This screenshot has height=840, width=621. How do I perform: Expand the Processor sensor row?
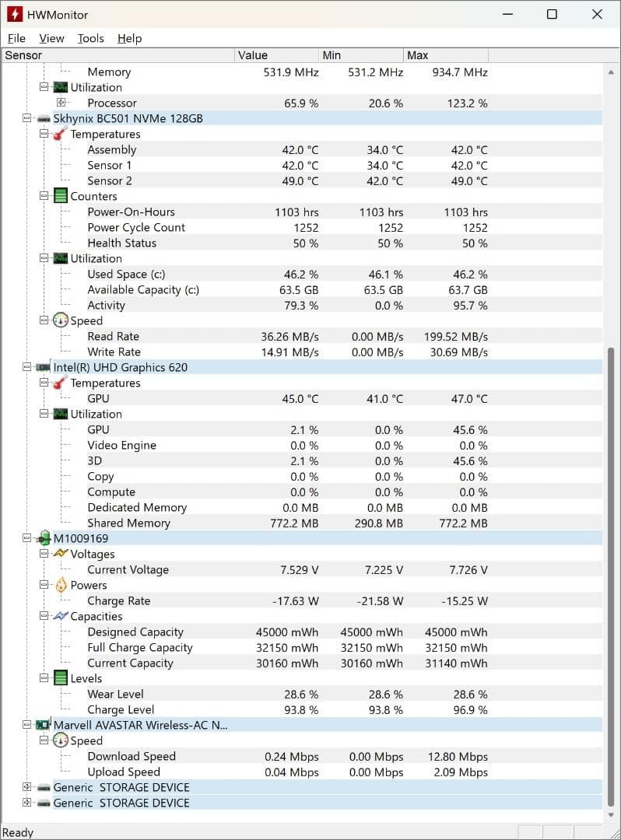coord(61,103)
